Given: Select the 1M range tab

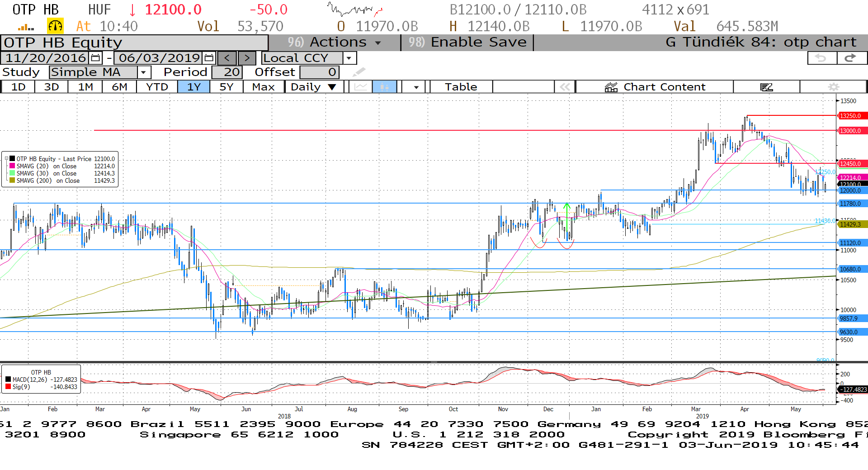Looking at the screenshot, I should [x=85, y=87].
